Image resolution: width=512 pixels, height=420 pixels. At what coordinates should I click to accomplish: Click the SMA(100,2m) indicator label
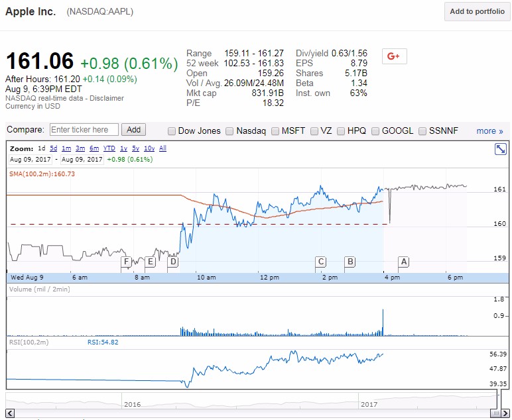42,174
